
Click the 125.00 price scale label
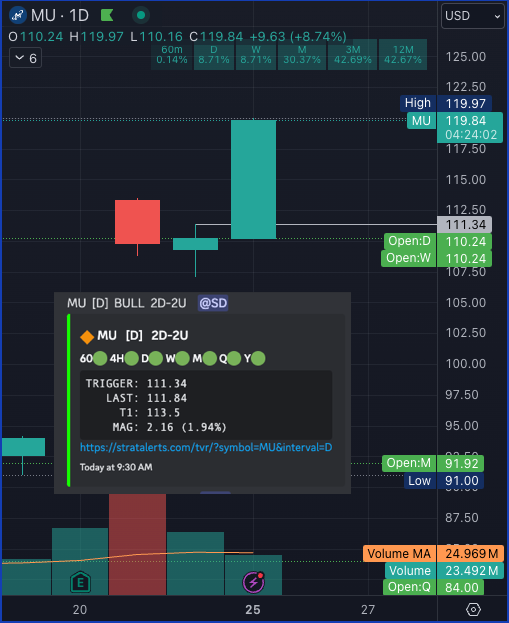point(466,57)
